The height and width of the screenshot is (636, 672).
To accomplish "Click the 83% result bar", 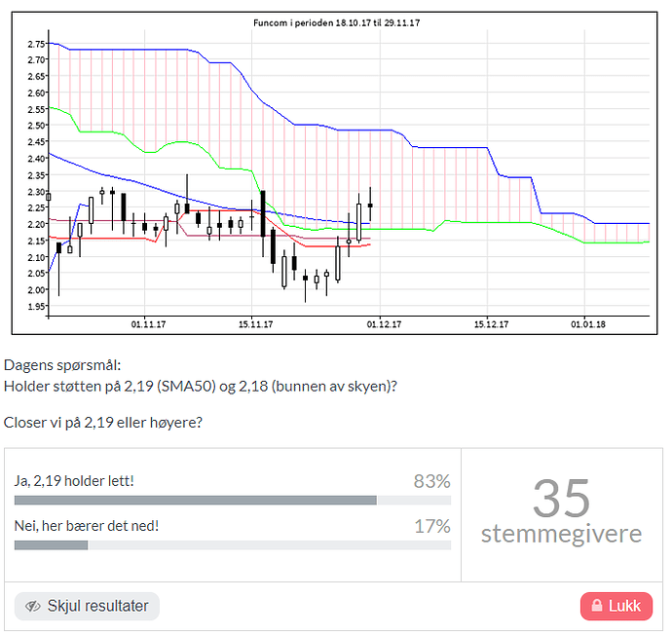I will point(195,500).
